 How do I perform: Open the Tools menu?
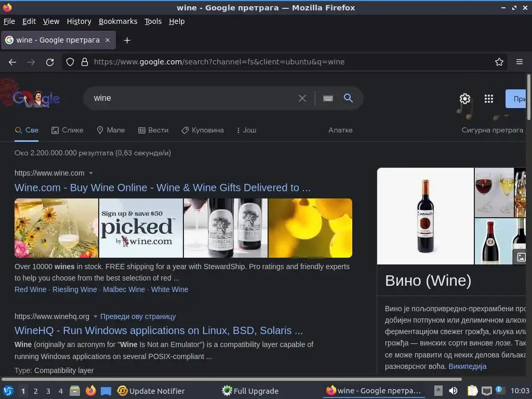tap(153, 21)
